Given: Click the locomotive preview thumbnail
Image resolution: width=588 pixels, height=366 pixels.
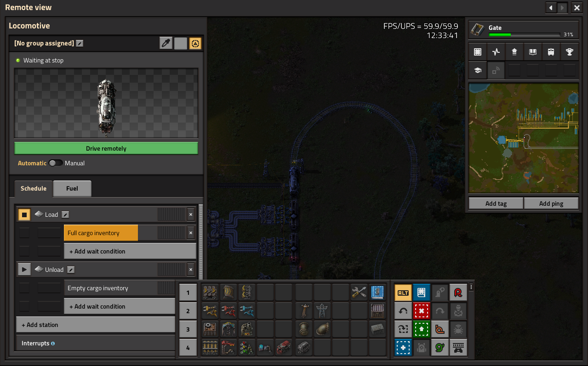Looking at the screenshot, I should point(106,103).
